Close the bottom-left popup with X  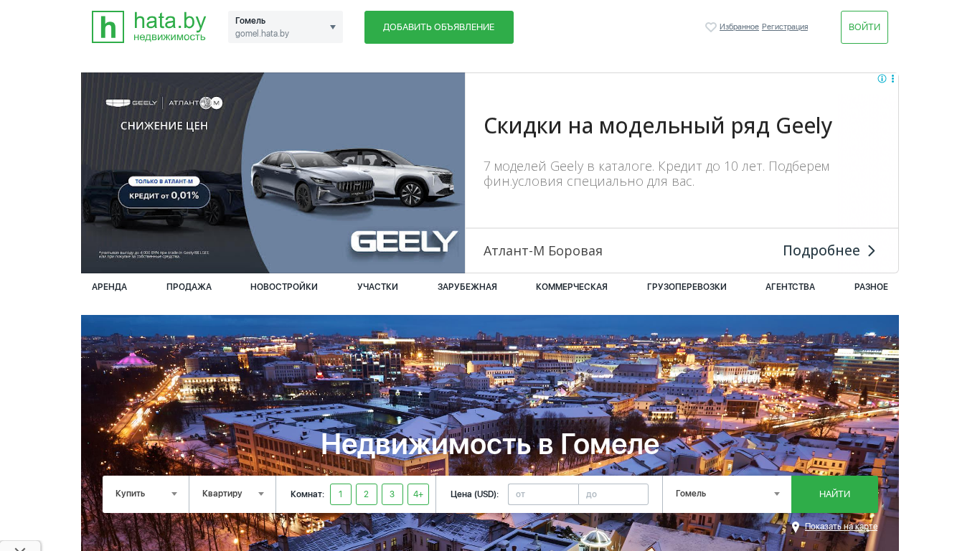click(x=20, y=548)
